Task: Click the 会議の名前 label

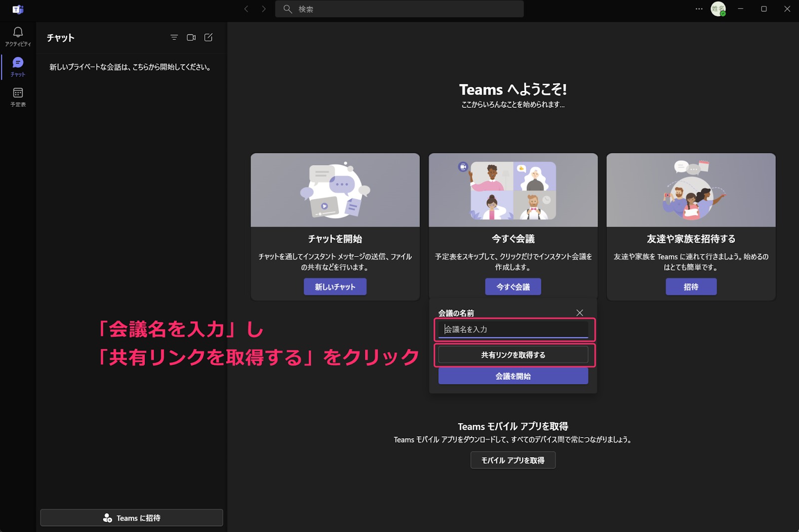Action: click(x=456, y=313)
